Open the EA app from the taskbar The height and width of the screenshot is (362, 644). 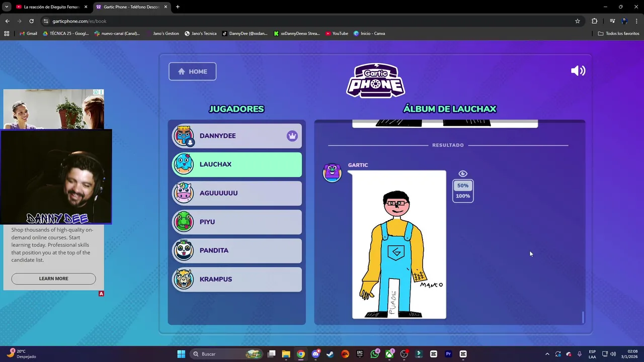tap(345, 354)
